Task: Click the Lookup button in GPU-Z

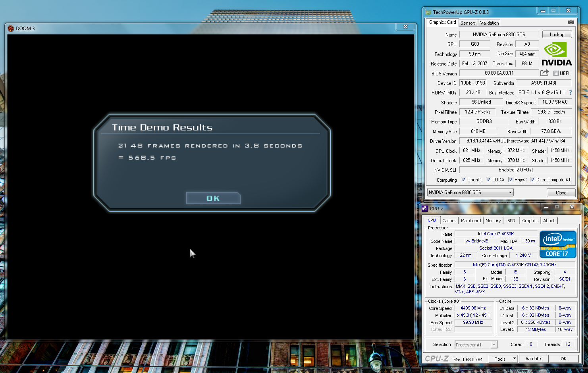Action: pos(557,35)
